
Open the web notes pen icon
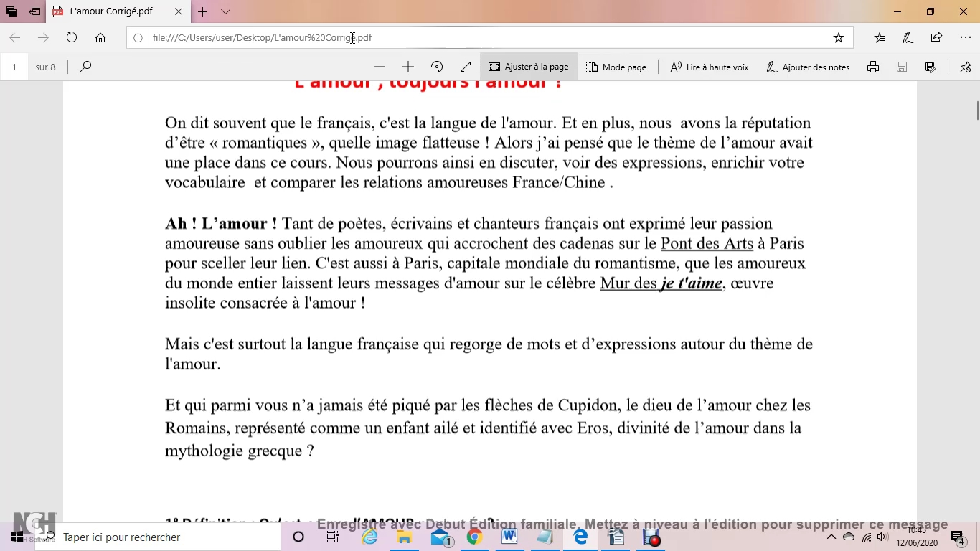[x=908, y=37]
